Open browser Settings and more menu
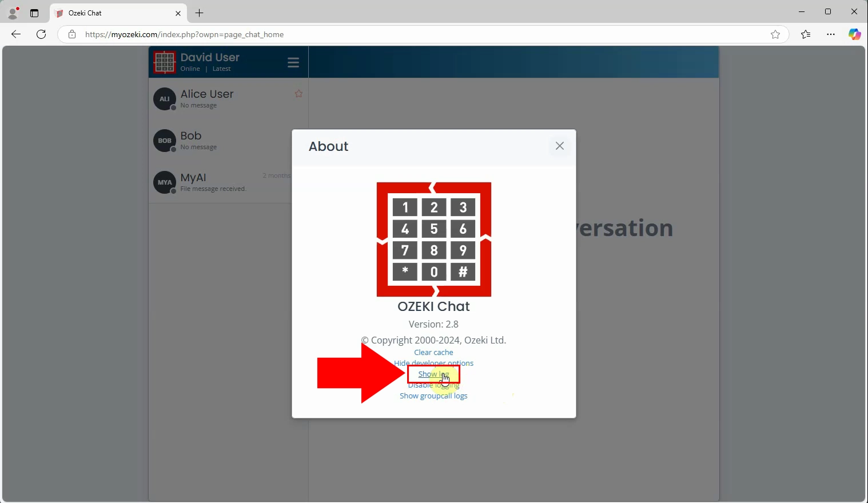Screen dimensions: 868x503 coord(831,34)
